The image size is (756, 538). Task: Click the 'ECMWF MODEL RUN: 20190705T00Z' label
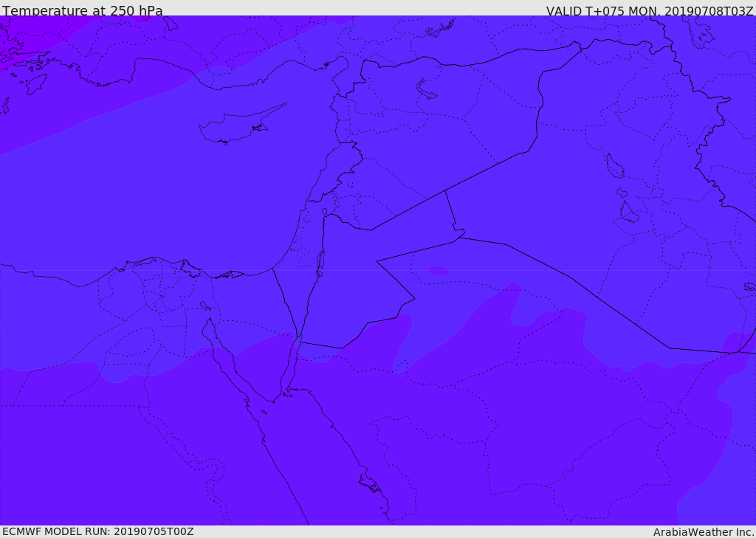pos(98,532)
